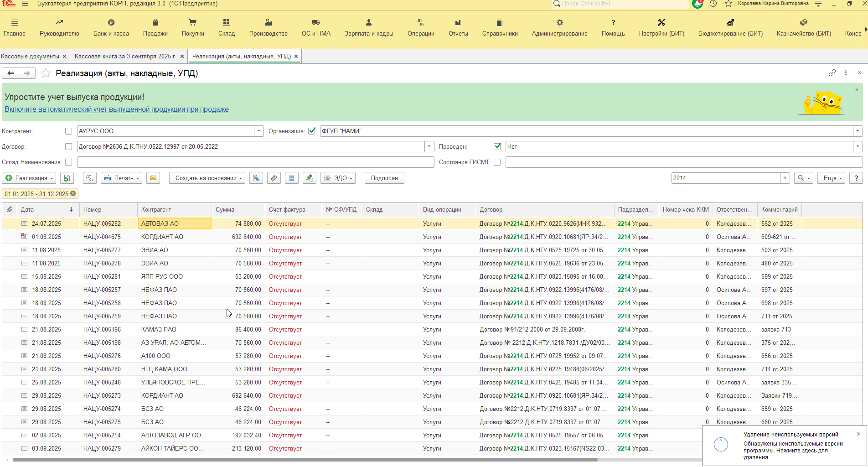Open document structure (related documents) icon
Image resolution: width=868 pixels, height=467 pixels.
point(256,178)
